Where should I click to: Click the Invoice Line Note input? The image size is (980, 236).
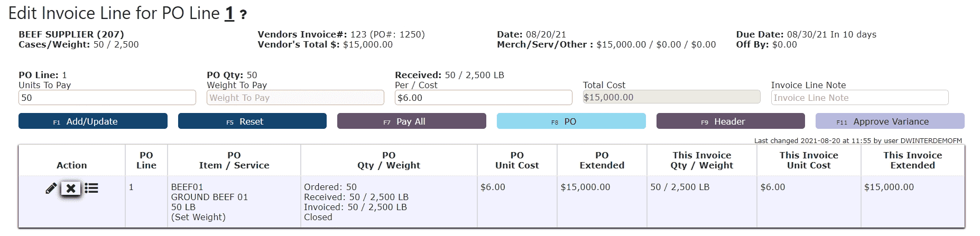pos(859,98)
